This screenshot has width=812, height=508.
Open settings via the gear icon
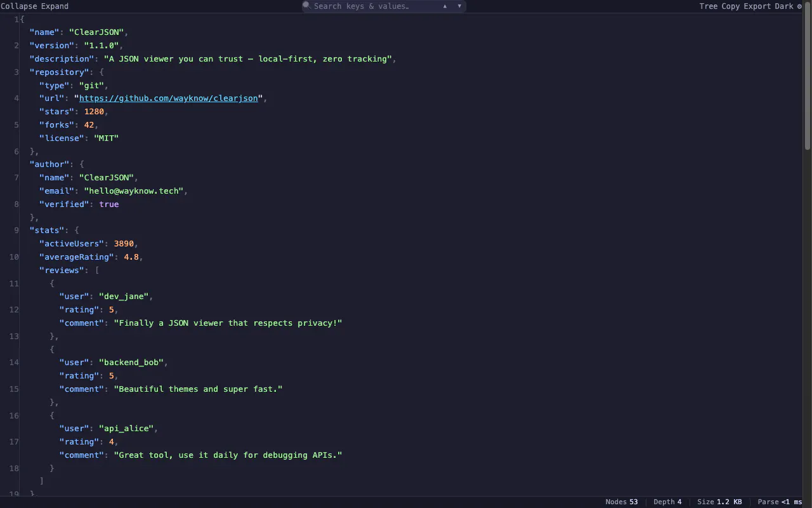[x=799, y=6]
